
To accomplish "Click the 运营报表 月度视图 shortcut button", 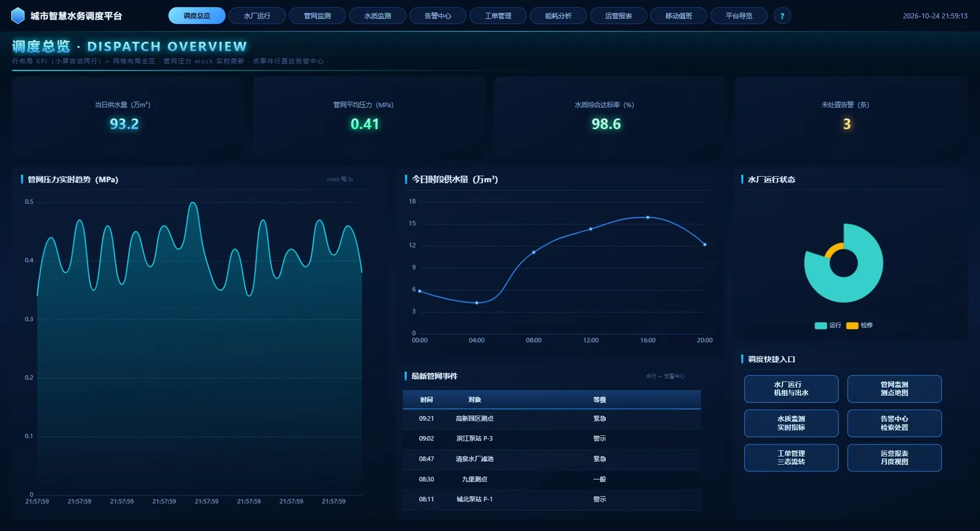I will point(894,458).
